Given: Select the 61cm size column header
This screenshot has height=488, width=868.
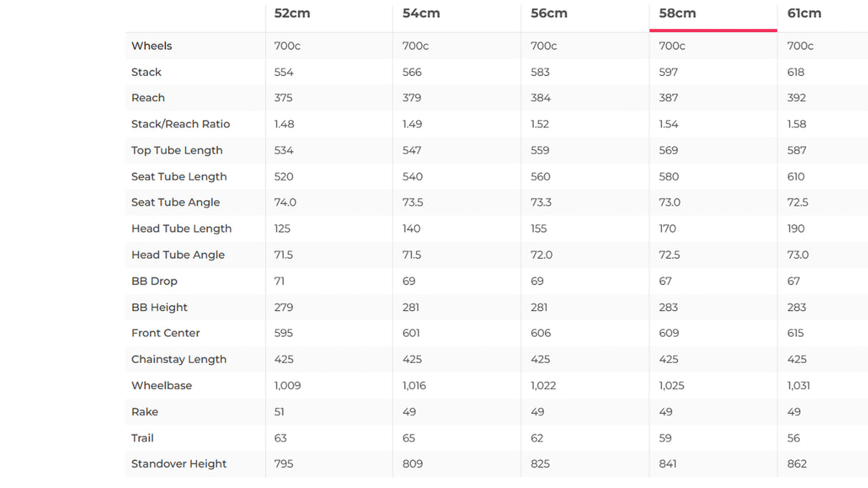Looking at the screenshot, I should 804,14.
